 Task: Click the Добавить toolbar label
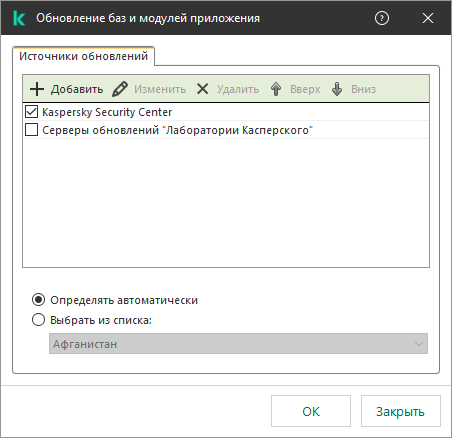coord(77,89)
